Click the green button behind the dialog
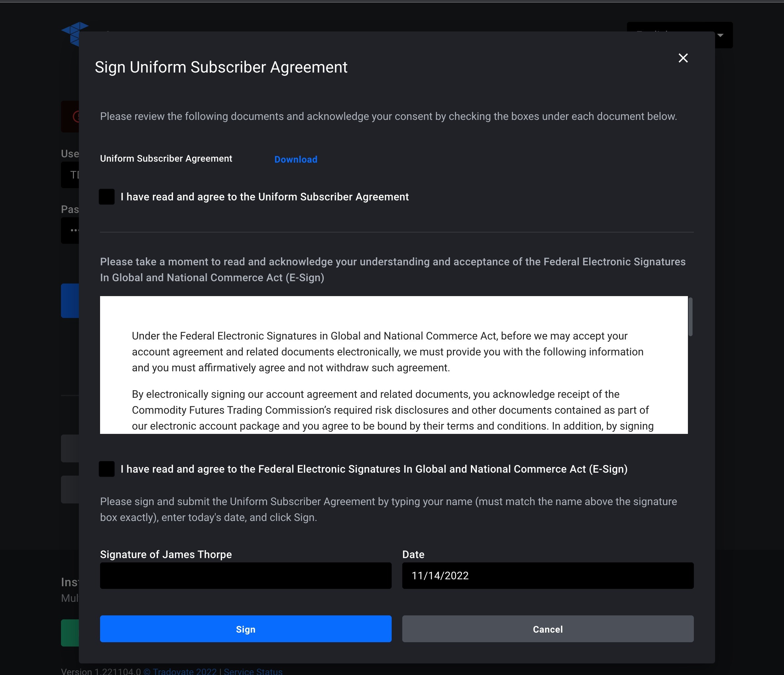Viewport: 784px width, 675px height. point(70,633)
